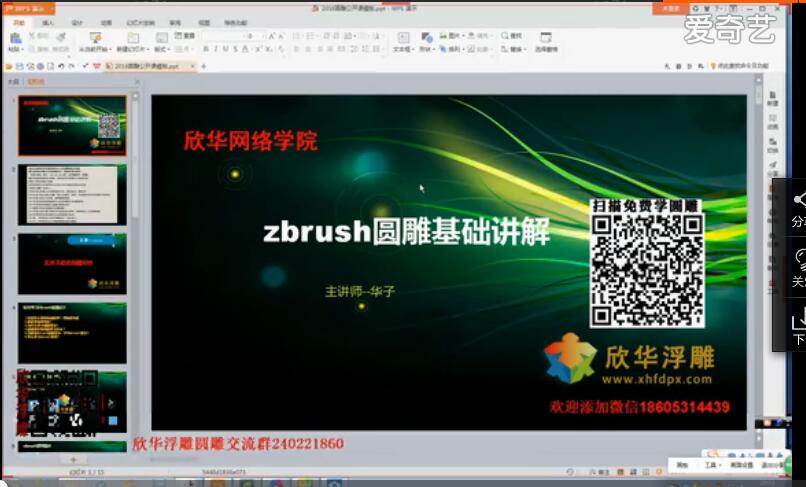Screen dimensions: 806x487
Task: Open the WPS application menu button
Action: click(28, 9)
